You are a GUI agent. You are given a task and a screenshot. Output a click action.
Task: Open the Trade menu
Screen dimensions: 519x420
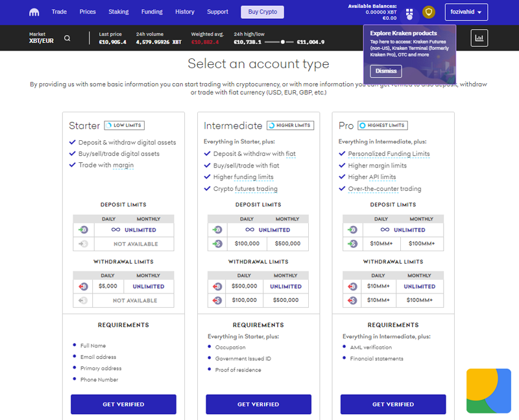click(59, 12)
